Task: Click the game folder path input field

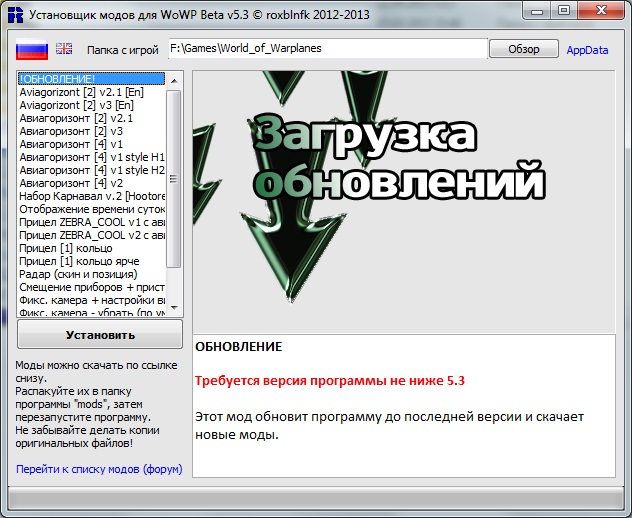Action: click(328, 48)
